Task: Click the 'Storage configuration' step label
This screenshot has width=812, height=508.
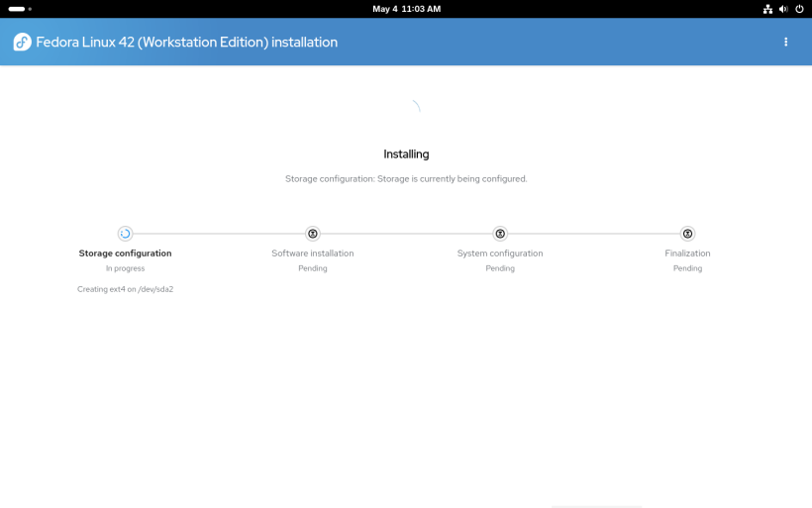Action: (x=125, y=254)
